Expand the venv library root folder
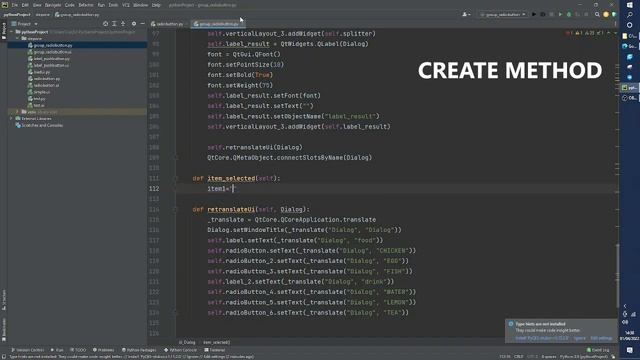This screenshot has width=640, height=360. click(x=18, y=112)
